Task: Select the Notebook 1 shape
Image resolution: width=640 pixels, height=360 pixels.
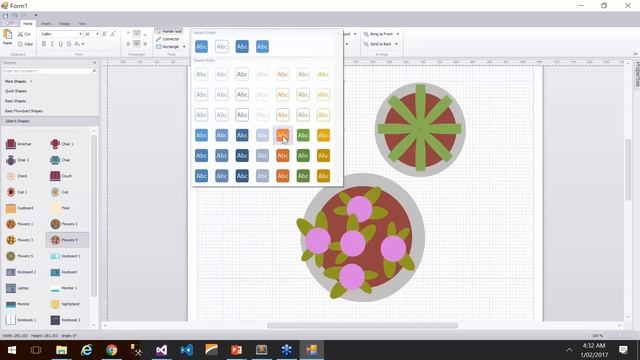Action: coord(21,320)
